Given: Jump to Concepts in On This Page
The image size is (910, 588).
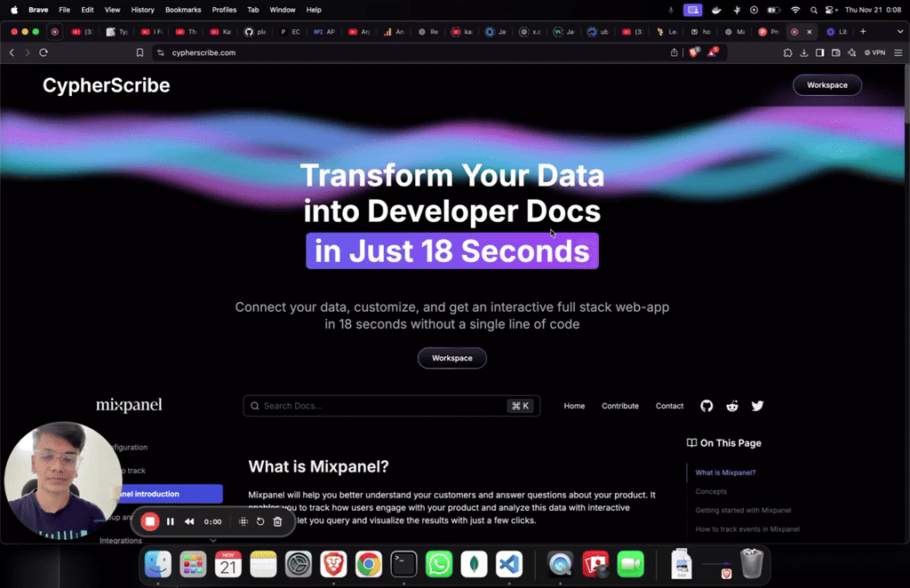Looking at the screenshot, I should (711, 492).
